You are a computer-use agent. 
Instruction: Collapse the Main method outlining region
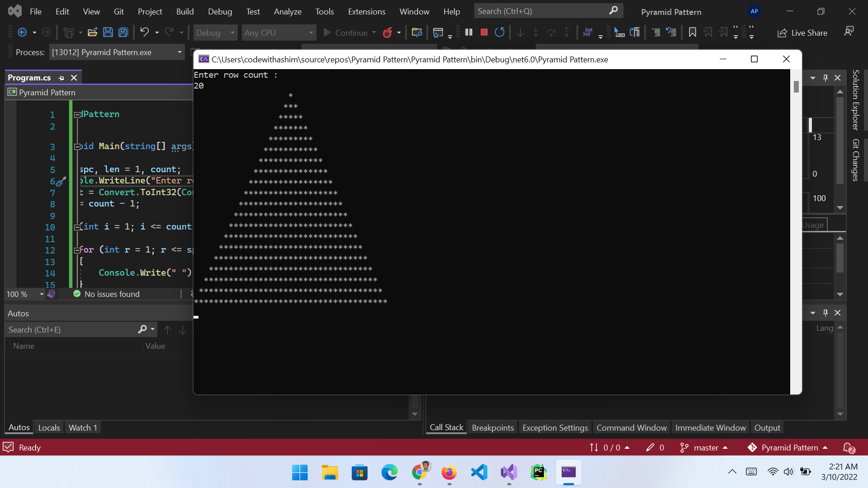[x=77, y=146]
